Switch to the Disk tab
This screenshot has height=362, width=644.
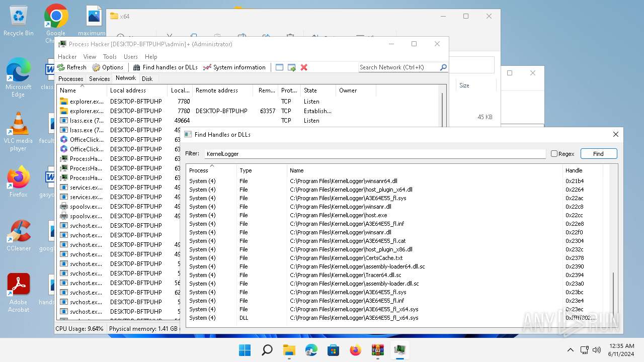147,78
